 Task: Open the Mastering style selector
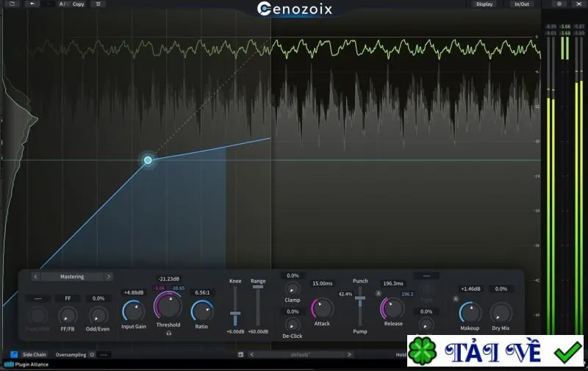click(x=72, y=276)
